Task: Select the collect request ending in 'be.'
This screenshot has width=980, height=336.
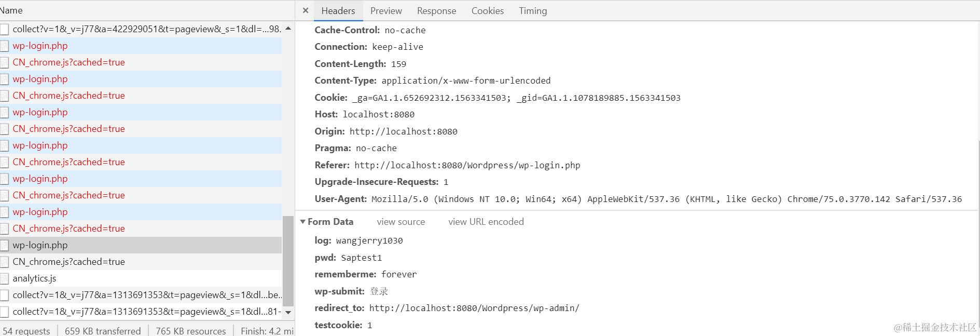Action: pos(141,295)
